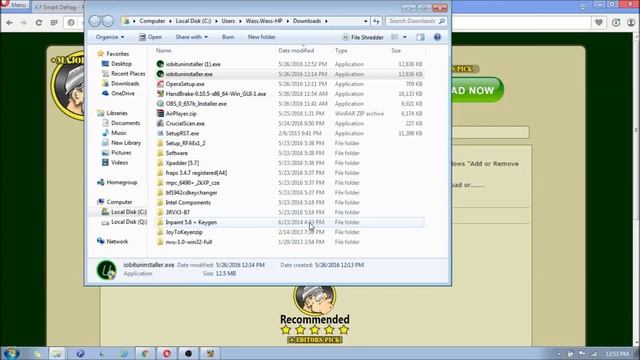Viewport: 640px width, 360px height.
Task: Create a New folder
Action: 262,37
